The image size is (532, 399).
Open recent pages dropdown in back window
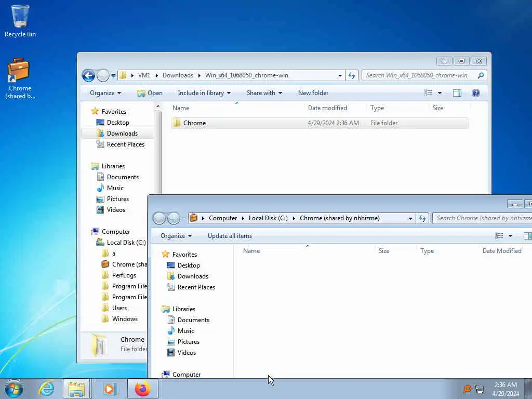pyautogui.click(x=113, y=76)
